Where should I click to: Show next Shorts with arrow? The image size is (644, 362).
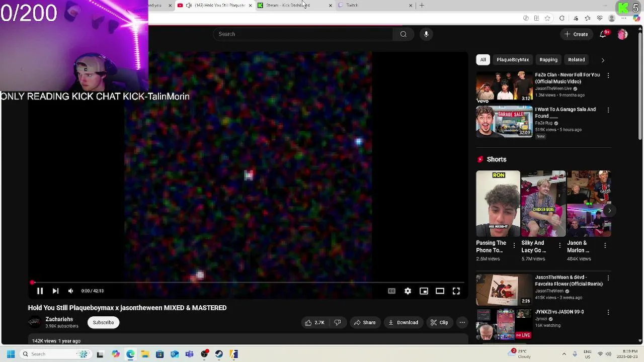click(x=609, y=210)
